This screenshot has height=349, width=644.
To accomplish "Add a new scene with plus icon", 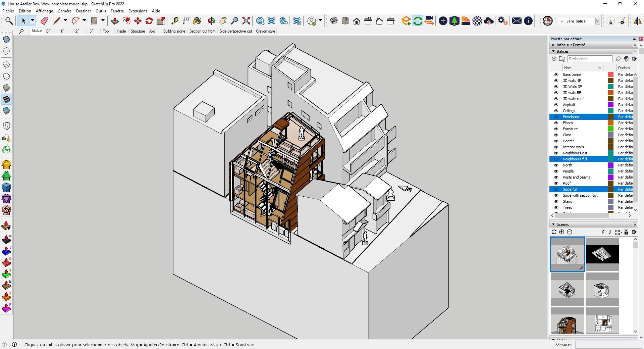I will [562, 232].
